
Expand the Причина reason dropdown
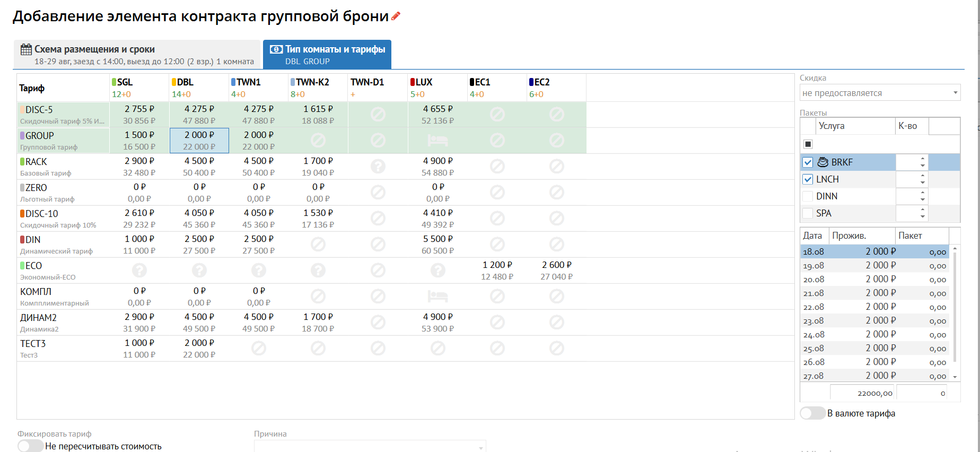(370, 446)
